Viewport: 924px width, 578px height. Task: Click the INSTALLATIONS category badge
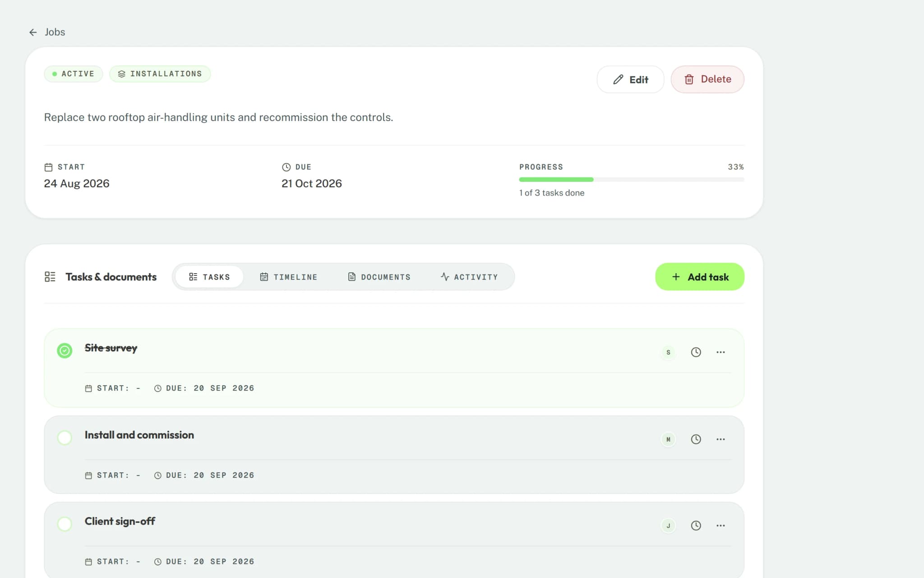click(x=160, y=74)
